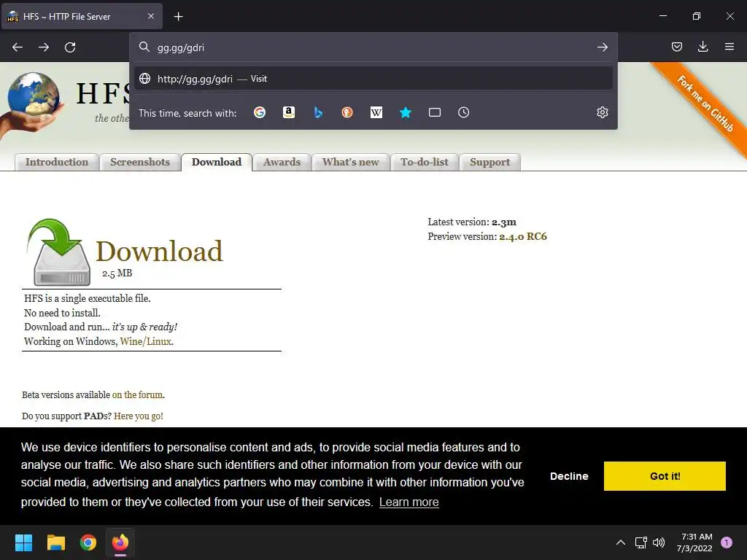
Task: Go back to the previous page
Action: point(18,47)
